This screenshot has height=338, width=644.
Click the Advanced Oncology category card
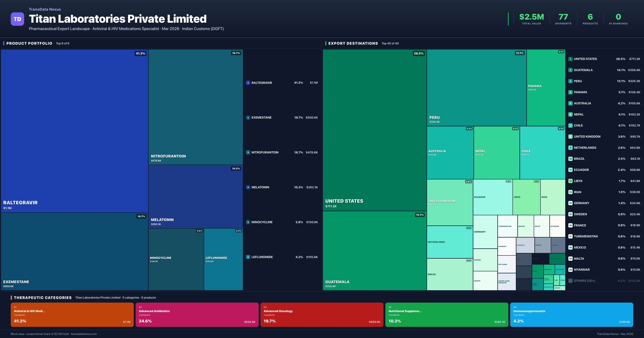click(321, 315)
